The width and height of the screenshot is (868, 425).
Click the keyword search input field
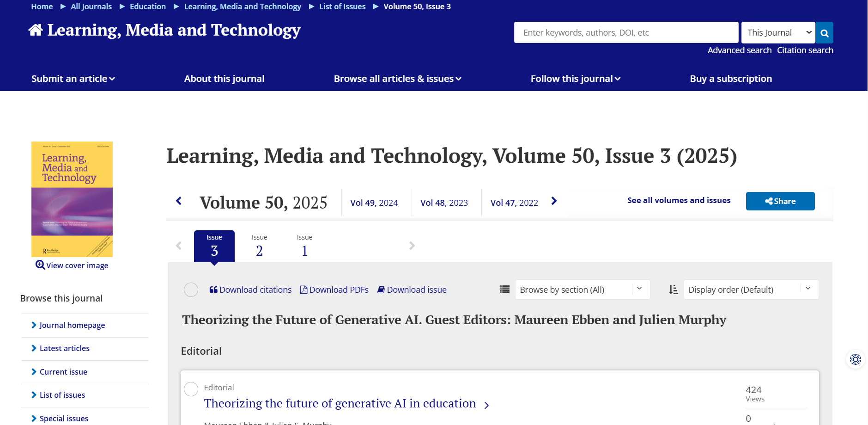(x=626, y=33)
